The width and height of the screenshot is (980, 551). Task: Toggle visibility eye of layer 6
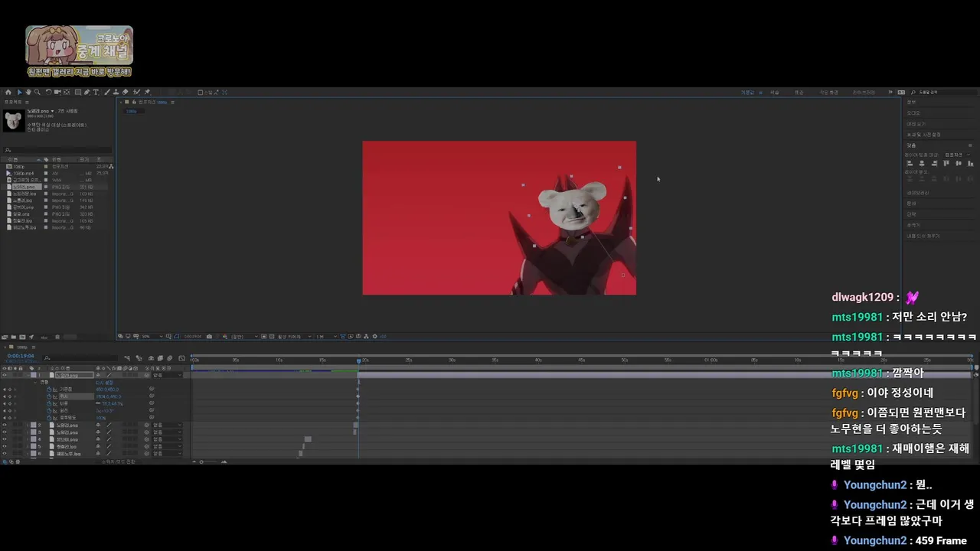pyautogui.click(x=5, y=454)
